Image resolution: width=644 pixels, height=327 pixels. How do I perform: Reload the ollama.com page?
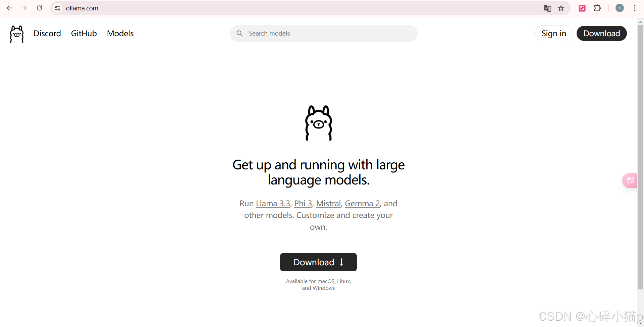click(39, 8)
